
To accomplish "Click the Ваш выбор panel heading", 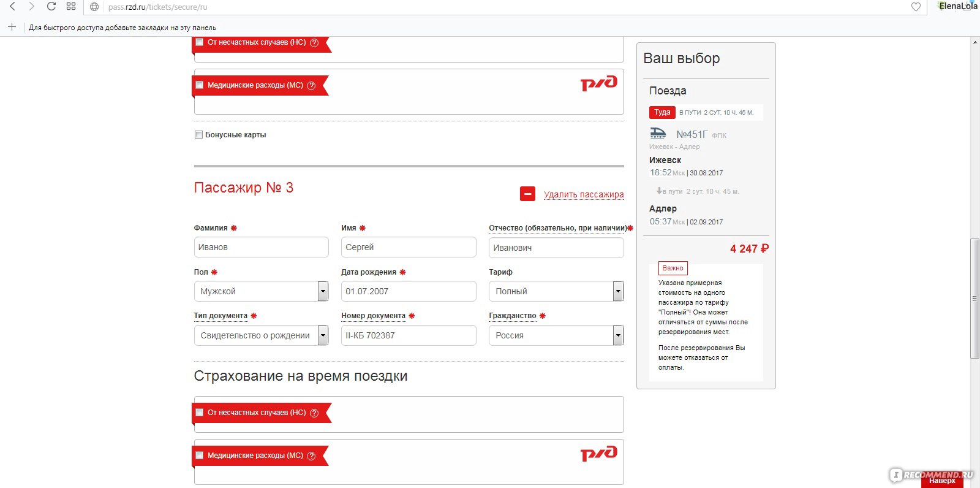I will [x=682, y=58].
